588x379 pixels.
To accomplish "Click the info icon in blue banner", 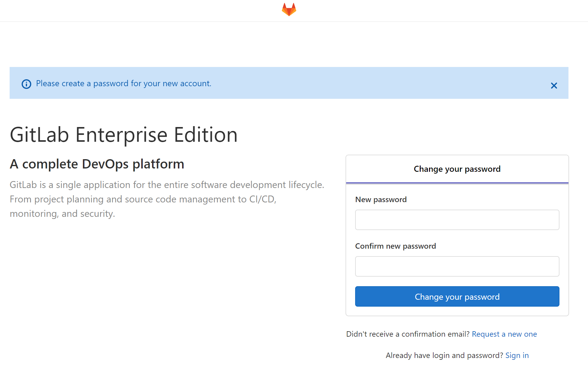I will coord(26,84).
